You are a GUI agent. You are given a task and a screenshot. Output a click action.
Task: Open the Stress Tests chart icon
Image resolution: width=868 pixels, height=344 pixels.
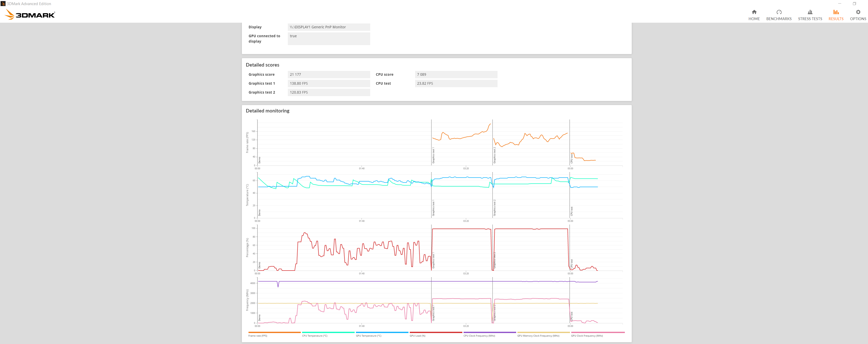coord(810,12)
